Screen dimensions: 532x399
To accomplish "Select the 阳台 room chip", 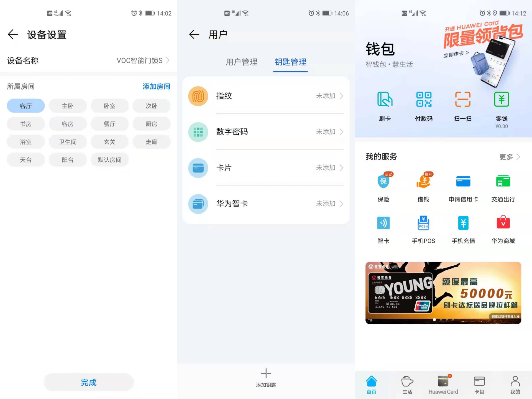I will 68,160.
